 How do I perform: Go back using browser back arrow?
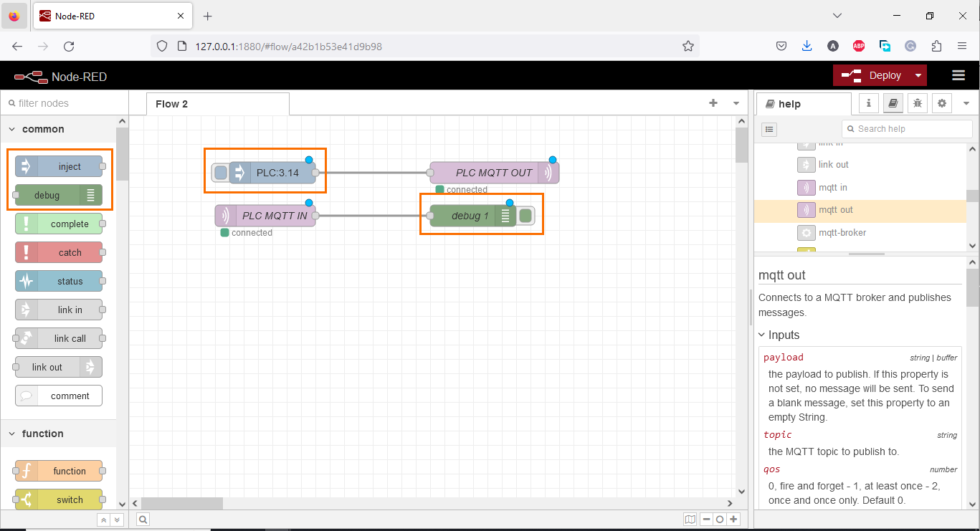[17, 46]
